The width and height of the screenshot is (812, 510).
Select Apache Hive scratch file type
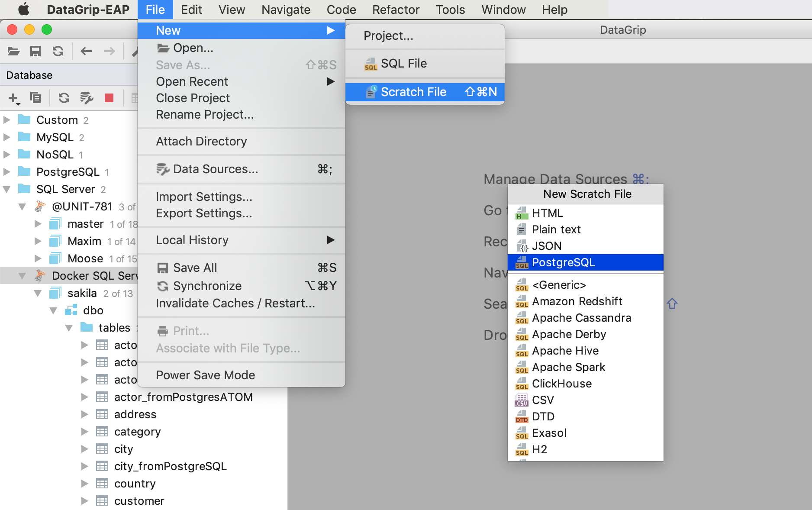coord(585,351)
